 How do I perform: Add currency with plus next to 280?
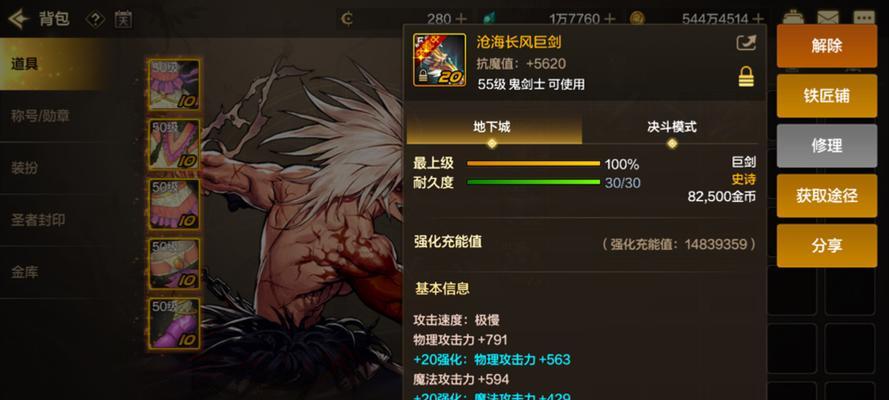(461, 19)
